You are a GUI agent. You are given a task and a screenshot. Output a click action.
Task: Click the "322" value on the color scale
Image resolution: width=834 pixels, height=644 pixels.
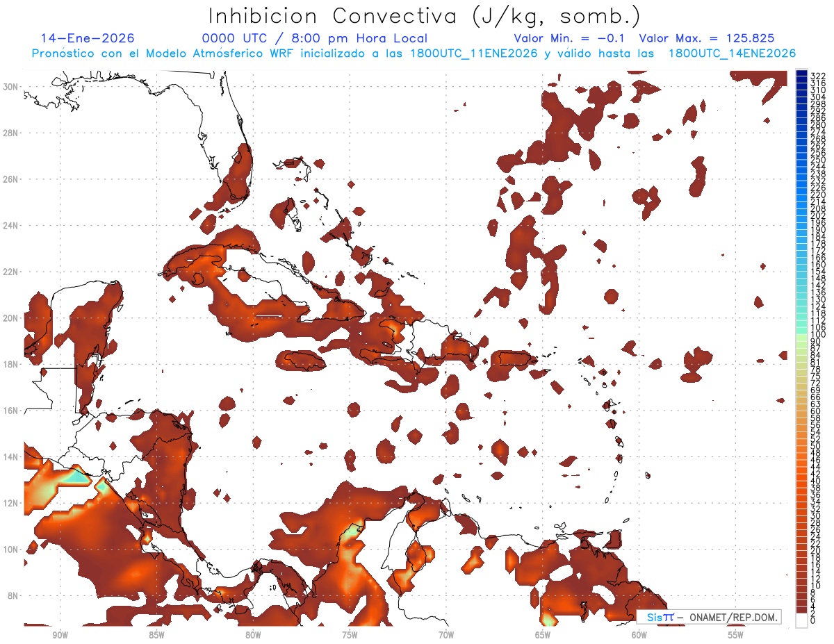(817, 76)
